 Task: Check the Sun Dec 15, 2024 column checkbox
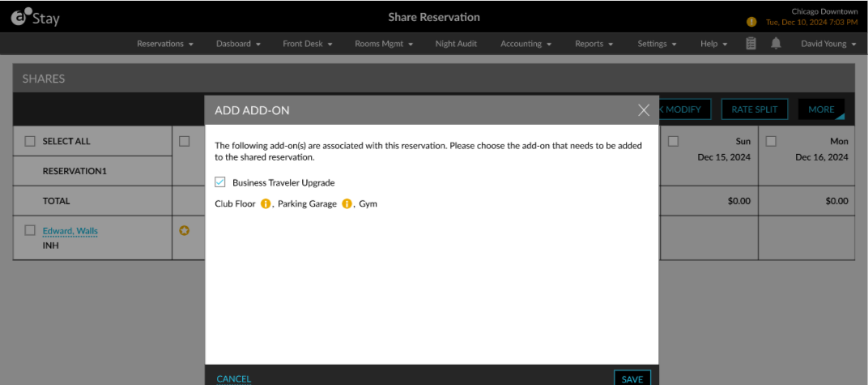point(673,141)
